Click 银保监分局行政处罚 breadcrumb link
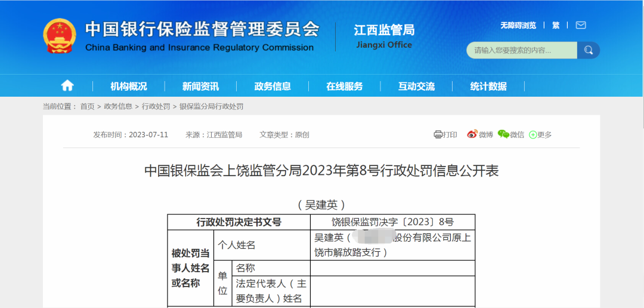This screenshot has height=308, width=644. click(211, 106)
